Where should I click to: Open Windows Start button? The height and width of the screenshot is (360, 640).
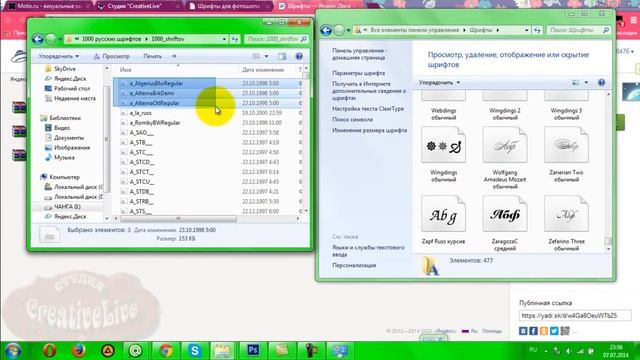(13, 351)
